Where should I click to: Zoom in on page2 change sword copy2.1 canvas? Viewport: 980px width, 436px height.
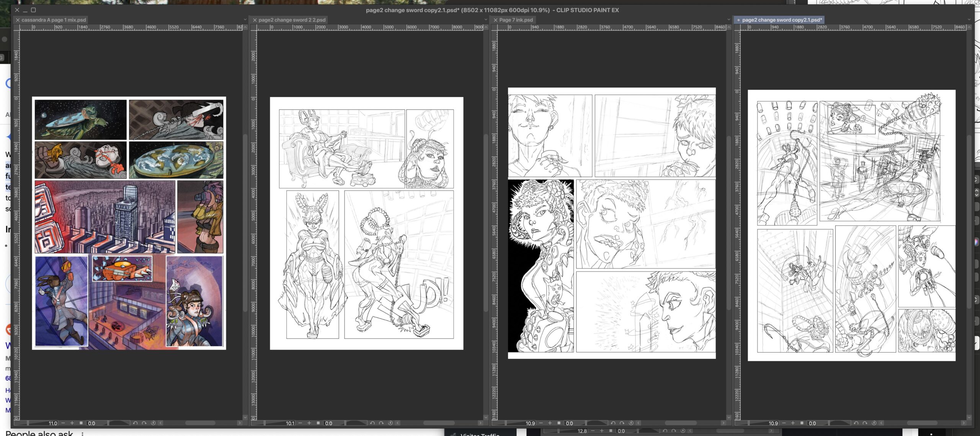[793, 423]
